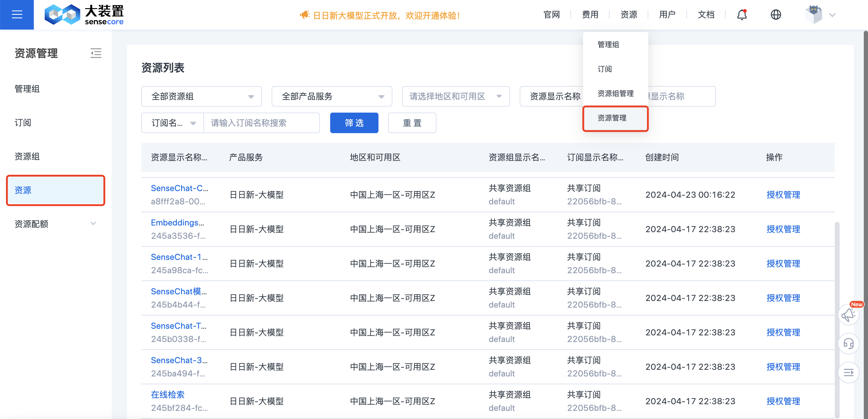Viewport: 868px width, 419px height.
Task: Click the announcement speaker icon
Action: point(305,15)
